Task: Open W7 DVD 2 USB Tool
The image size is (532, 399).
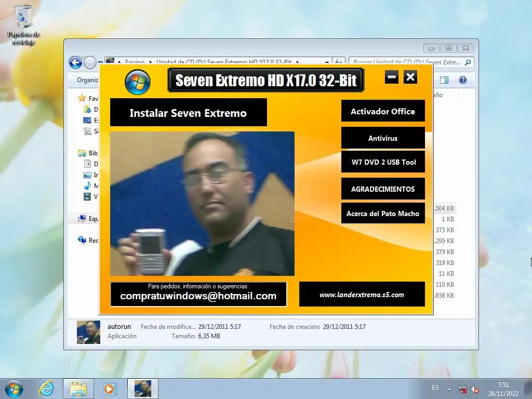Action: coord(383,162)
